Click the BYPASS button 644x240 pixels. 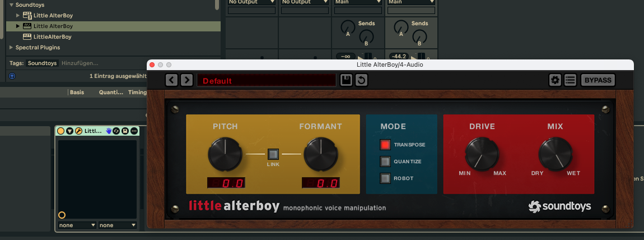(x=598, y=80)
